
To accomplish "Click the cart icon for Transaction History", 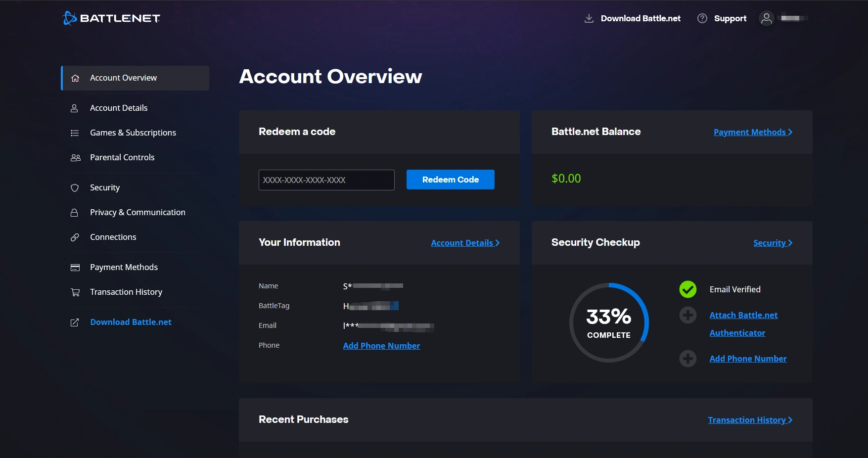I will 75,292.
